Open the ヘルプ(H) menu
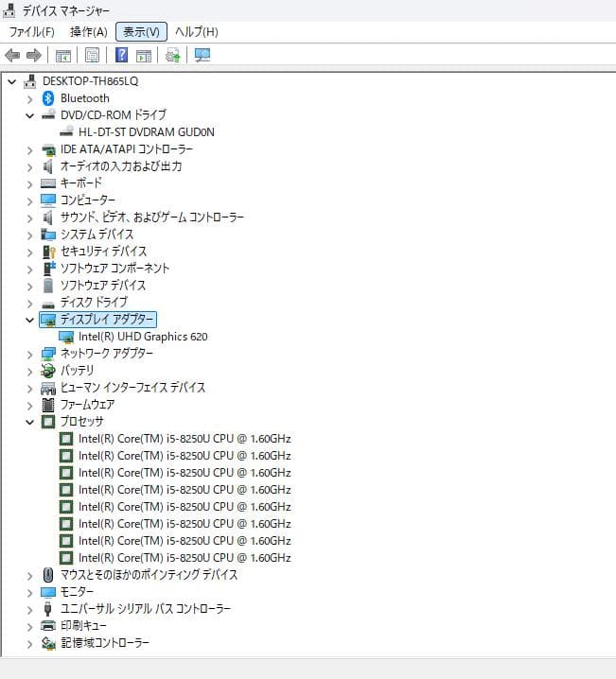This screenshot has width=616, height=679. [x=196, y=31]
